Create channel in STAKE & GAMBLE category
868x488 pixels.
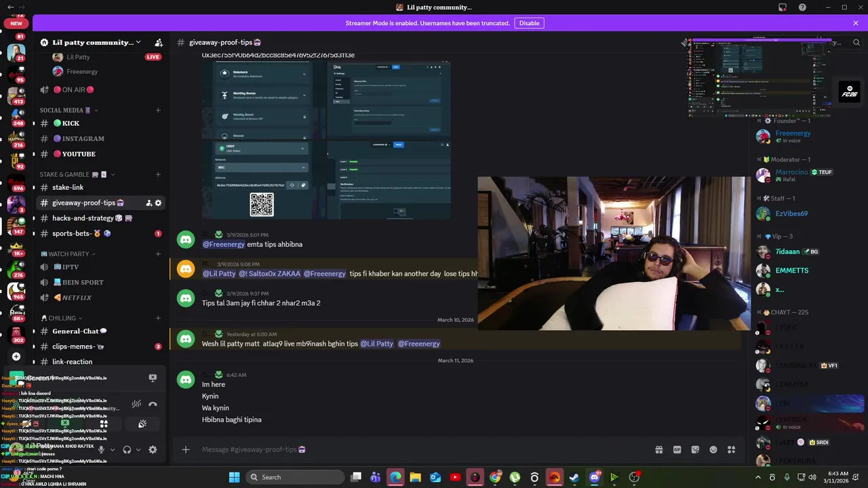pyautogui.click(x=158, y=174)
